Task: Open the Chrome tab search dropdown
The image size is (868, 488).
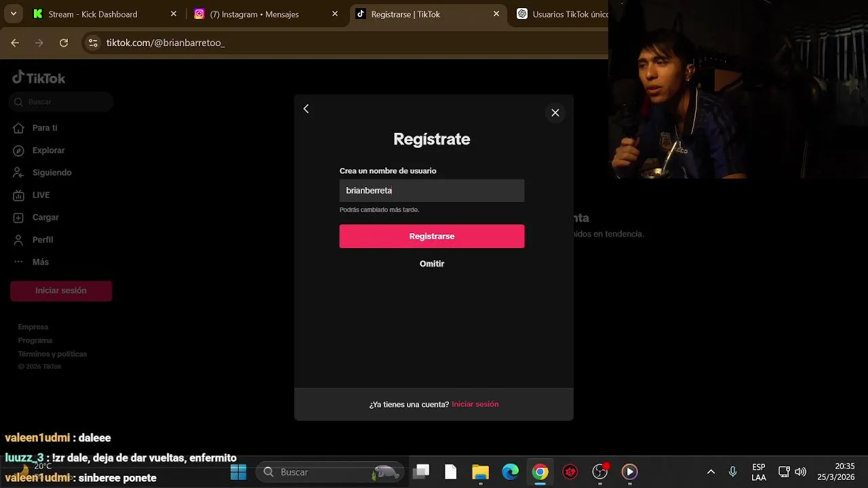Action: [x=13, y=14]
